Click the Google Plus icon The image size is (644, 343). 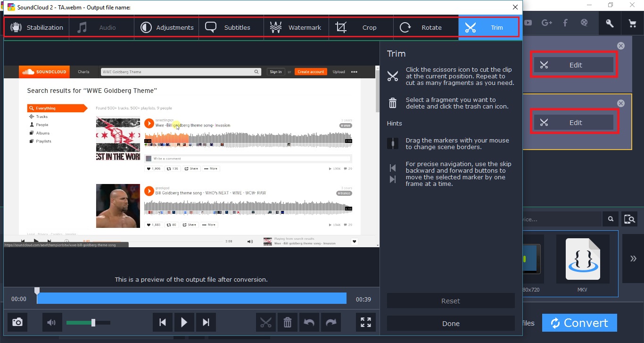point(547,23)
